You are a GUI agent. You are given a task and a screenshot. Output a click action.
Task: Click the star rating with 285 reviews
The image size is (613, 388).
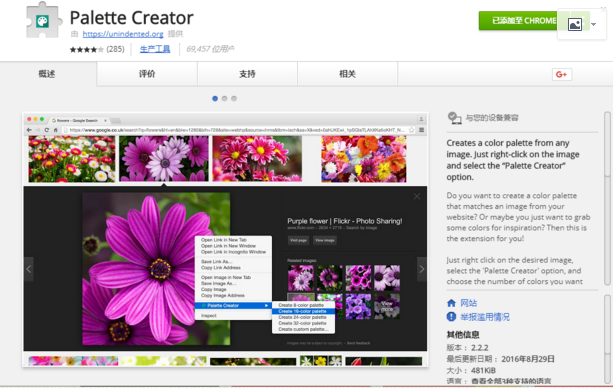(97, 49)
